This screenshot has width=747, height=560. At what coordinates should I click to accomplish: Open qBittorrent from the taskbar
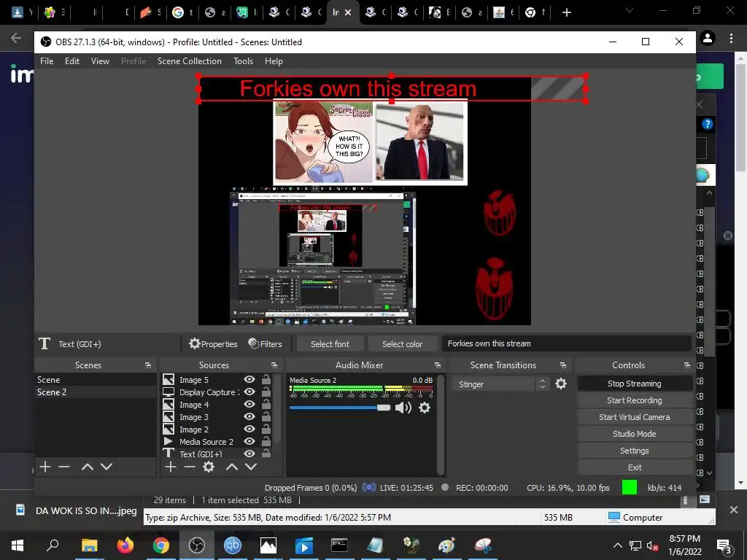(x=233, y=545)
